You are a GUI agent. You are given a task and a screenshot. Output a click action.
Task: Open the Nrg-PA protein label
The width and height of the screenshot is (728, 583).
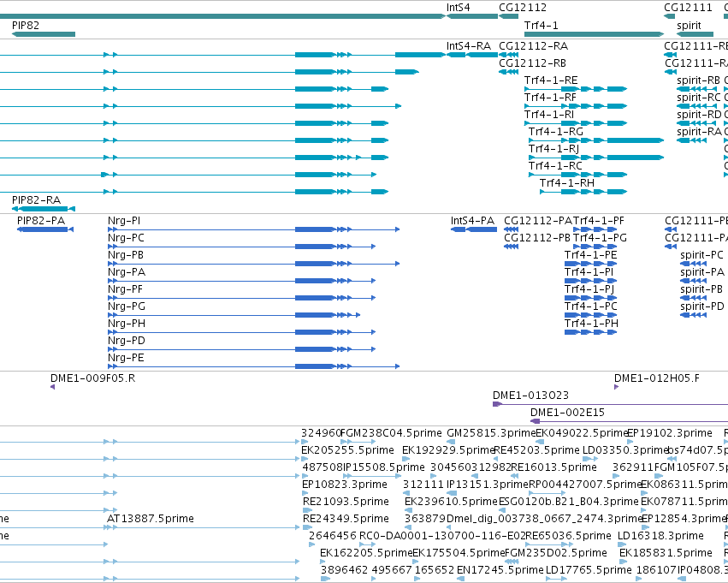pos(127,272)
